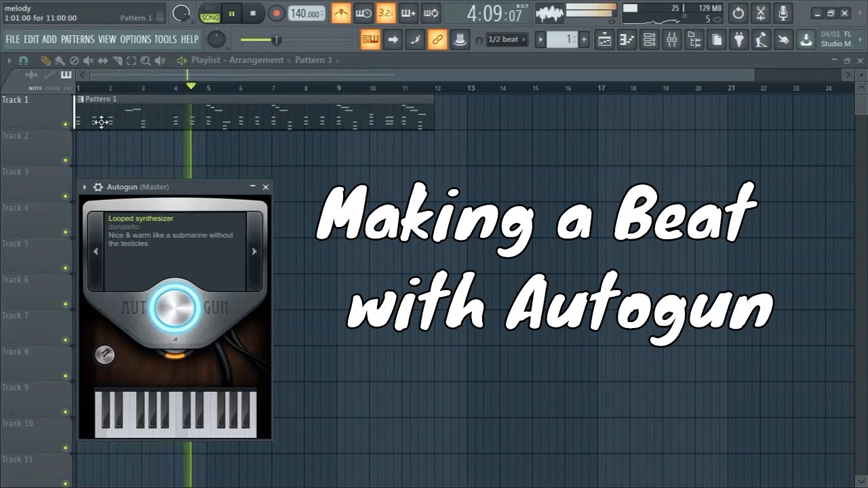The height and width of the screenshot is (488, 868).
Task: Toggle the wait for input button
Action: (x=363, y=13)
